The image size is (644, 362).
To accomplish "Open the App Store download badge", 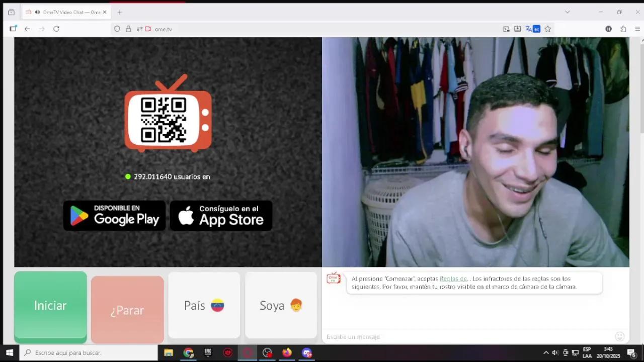I will pyautogui.click(x=221, y=216).
